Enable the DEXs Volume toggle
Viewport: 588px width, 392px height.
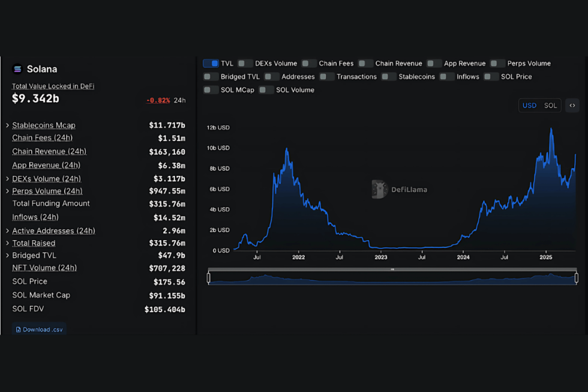[x=245, y=64]
